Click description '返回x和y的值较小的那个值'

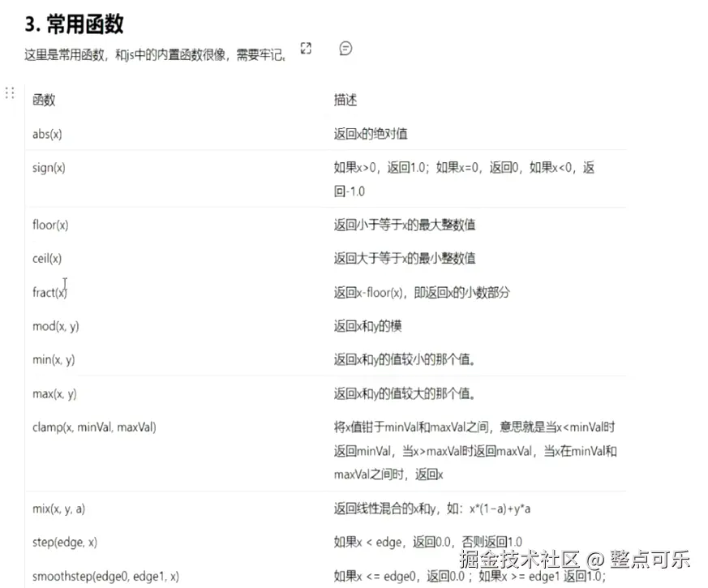pos(404,360)
